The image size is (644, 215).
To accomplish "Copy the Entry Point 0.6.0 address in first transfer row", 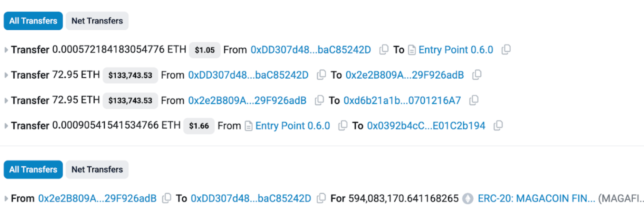I will (506, 50).
